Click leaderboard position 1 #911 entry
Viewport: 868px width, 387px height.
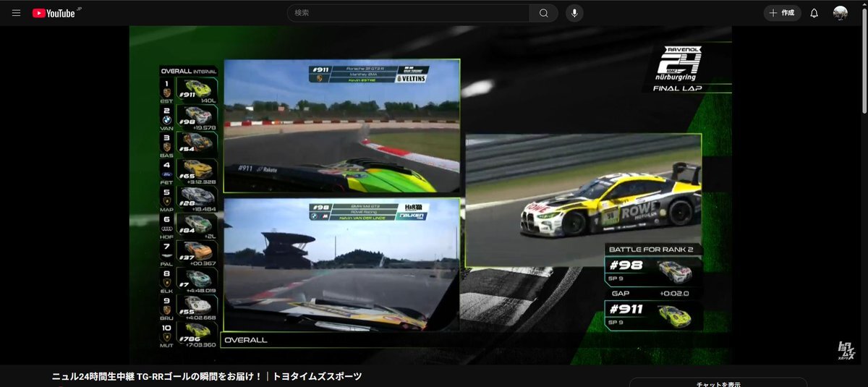click(188, 91)
